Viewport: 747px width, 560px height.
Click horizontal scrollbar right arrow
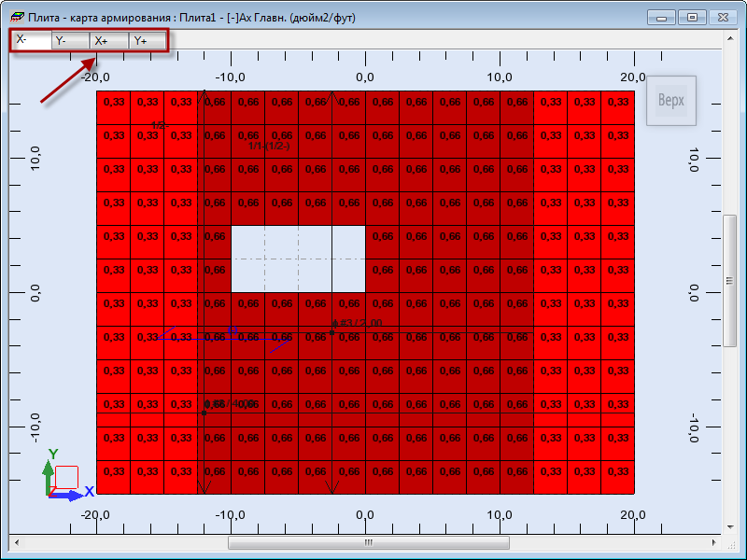click(x=713, y=542)
